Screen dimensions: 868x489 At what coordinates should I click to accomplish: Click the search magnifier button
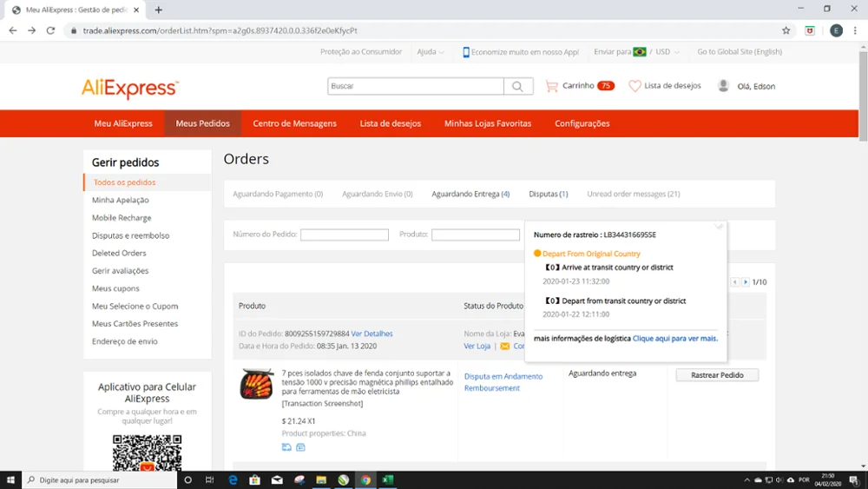tap(518, 86)
